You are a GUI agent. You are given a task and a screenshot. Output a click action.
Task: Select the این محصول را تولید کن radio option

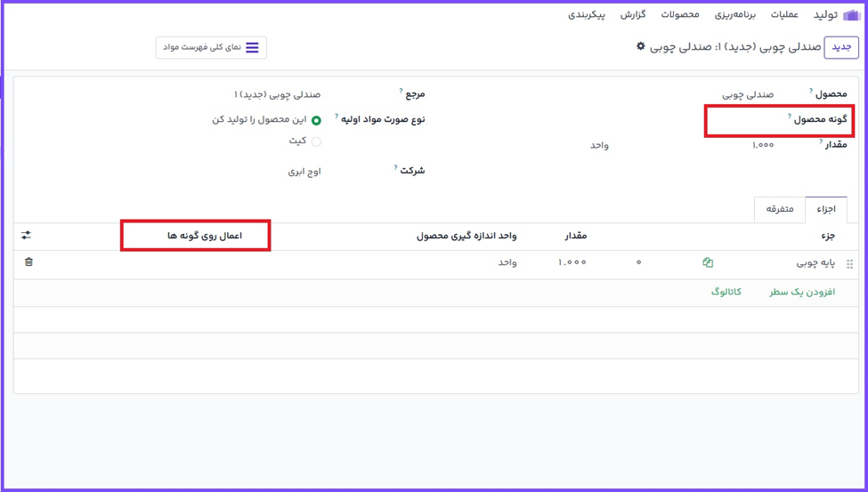coord(316,120)
